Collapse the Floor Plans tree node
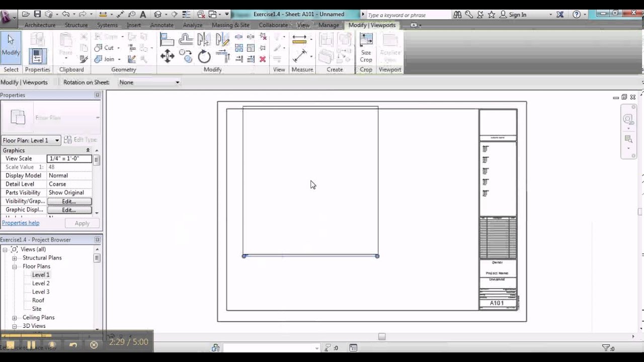The image size is (644, 362). pyautogui.click(x=15, y=266)
